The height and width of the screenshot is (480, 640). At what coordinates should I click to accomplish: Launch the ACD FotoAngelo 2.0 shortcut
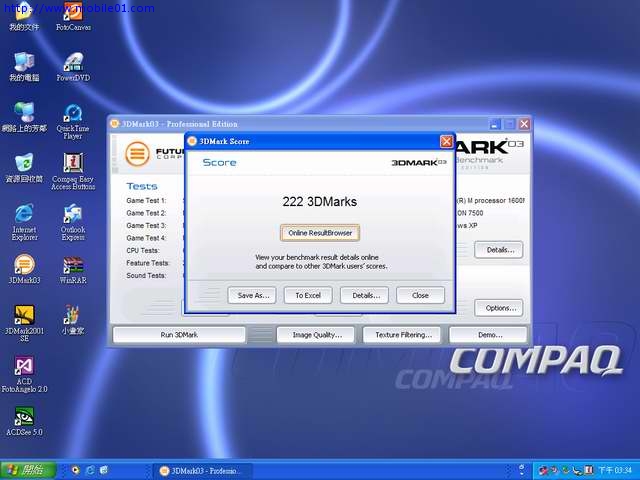click(x=24, y=374)
